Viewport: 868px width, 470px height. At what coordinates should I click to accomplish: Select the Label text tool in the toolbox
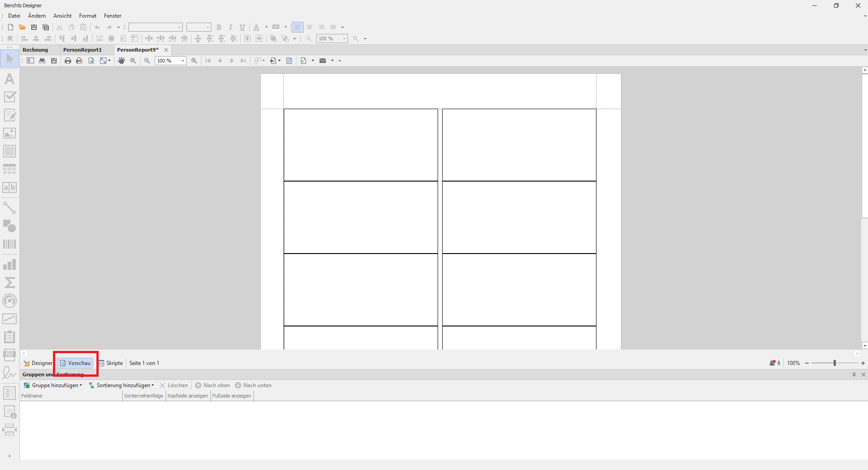(x=10, y=79)
